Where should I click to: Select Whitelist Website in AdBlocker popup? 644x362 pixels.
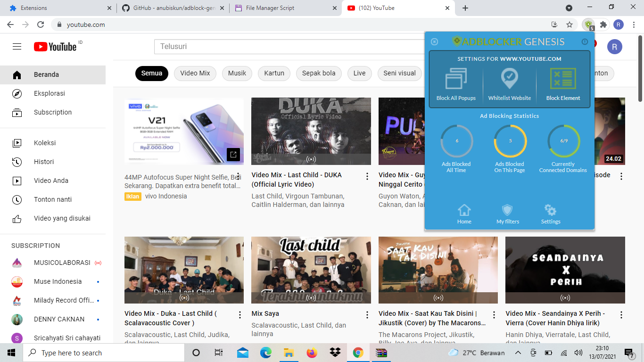[510, 84]
